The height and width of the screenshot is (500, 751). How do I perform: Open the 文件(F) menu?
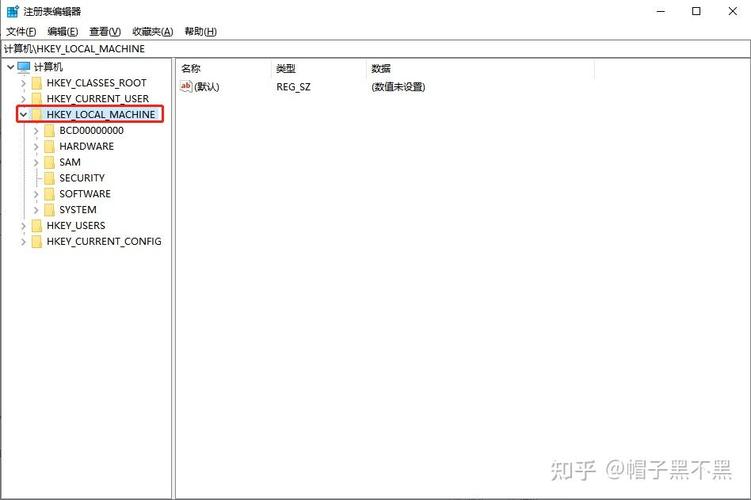(21, 32)
